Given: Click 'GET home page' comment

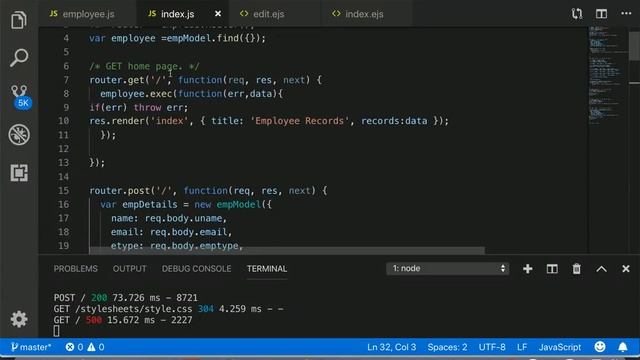Looking at the screenshot, I should [x=143, y=66].
